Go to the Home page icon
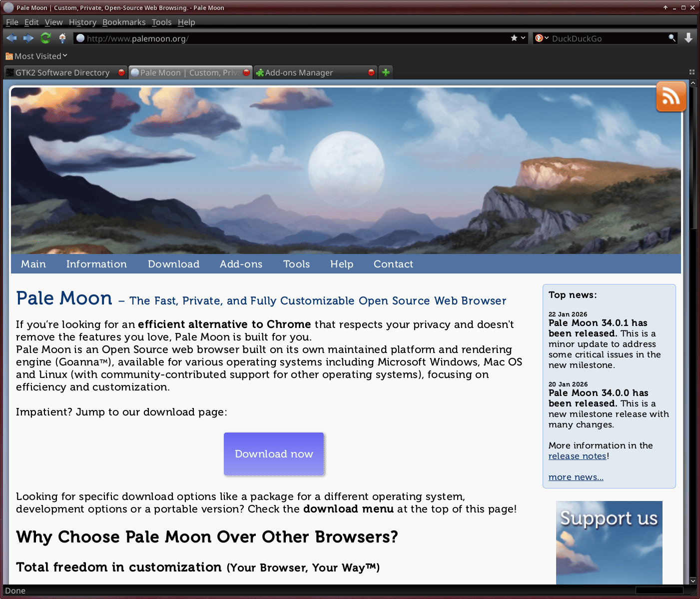 pyautogui.click(x=62, y=38)
